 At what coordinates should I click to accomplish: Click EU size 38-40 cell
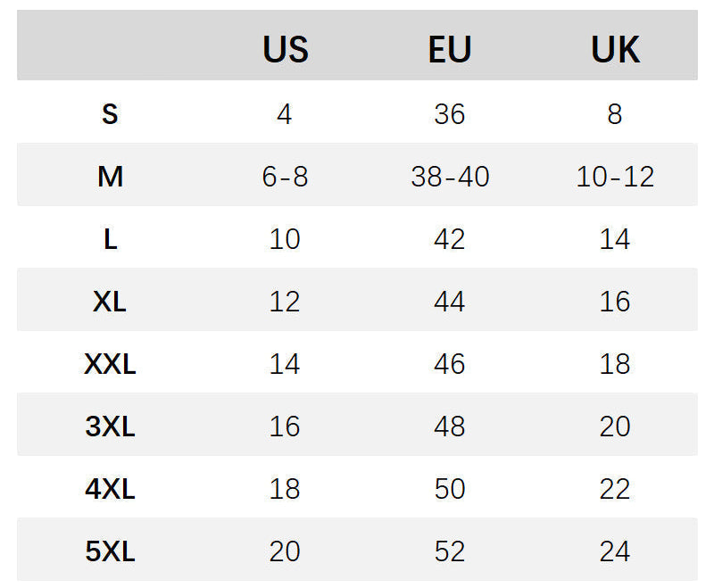(x=450, y=177)
